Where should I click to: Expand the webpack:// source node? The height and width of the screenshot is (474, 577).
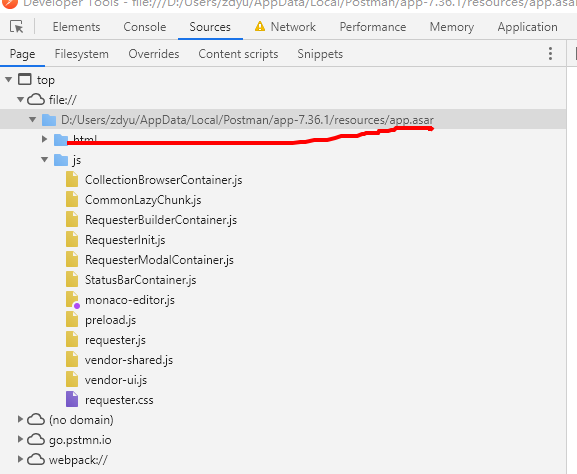click(20, 459)
